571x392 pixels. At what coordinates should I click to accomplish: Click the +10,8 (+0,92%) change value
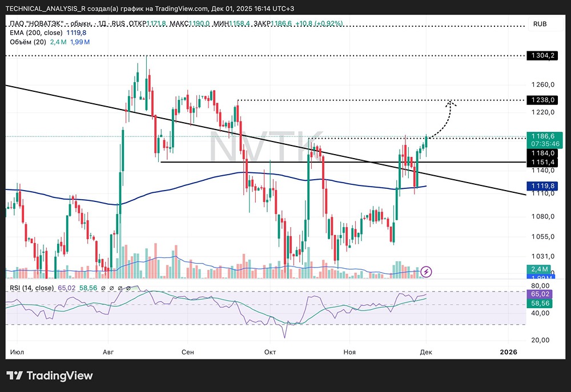pos(319,23)
